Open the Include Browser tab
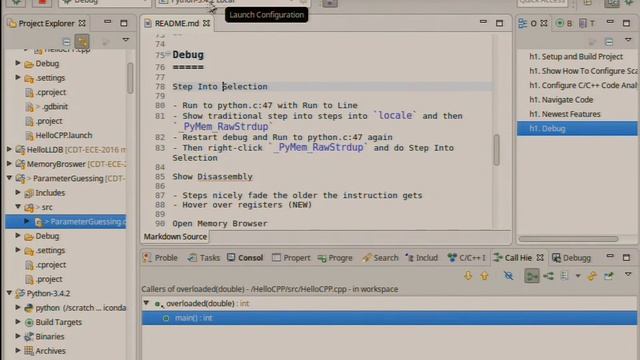640x360 pixels. tap(422, 258)
